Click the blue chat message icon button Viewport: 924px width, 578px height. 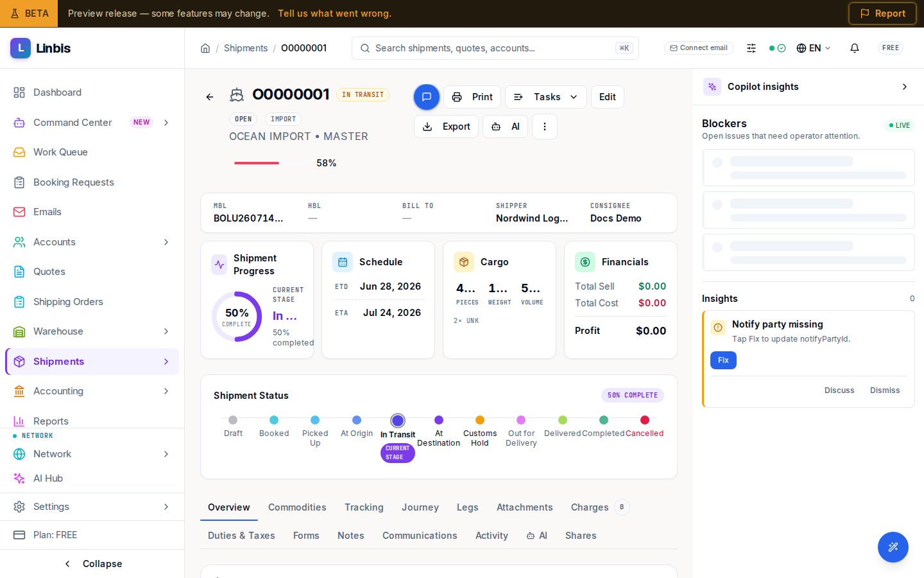[x=427, y=97]
